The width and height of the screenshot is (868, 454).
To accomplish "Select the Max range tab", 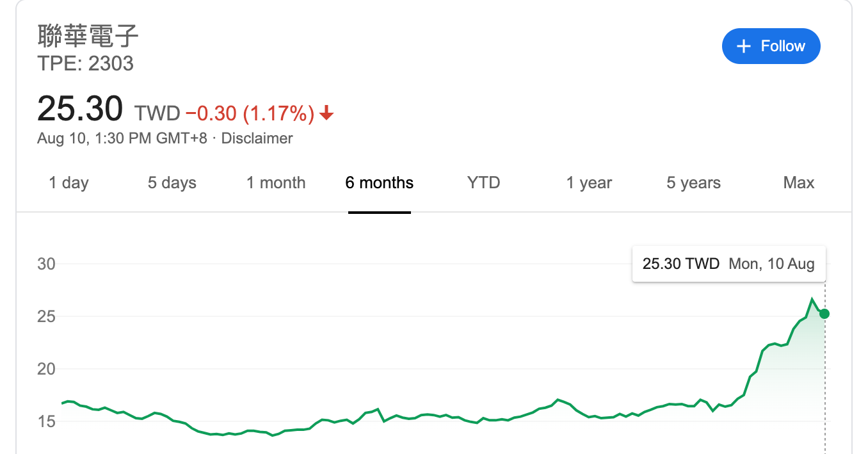I will coord(799,183).
